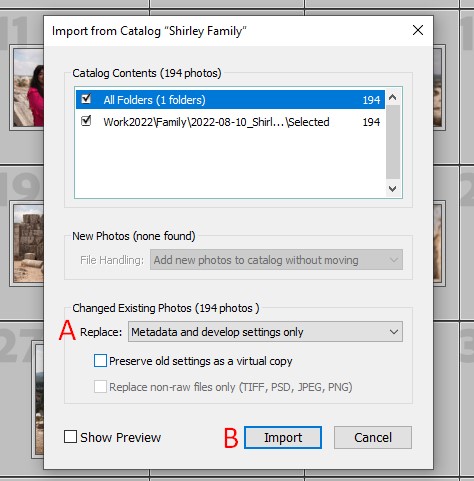The height and width of the screenshot is (481, 474).
Task: Click the scroll-up arrow in Catalog Contents
Action: click(x=393, y=97)
